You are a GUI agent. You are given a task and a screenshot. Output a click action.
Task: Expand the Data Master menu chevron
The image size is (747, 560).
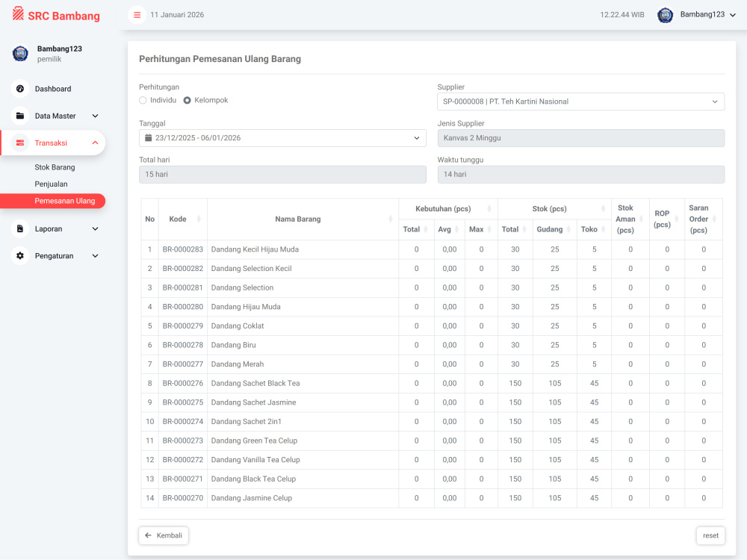[96, 116]
